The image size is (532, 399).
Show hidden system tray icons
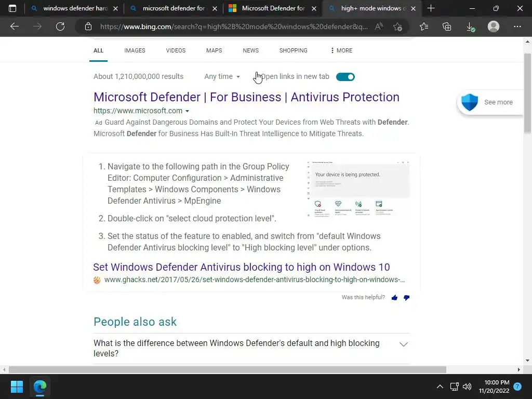tap(440, 387)
